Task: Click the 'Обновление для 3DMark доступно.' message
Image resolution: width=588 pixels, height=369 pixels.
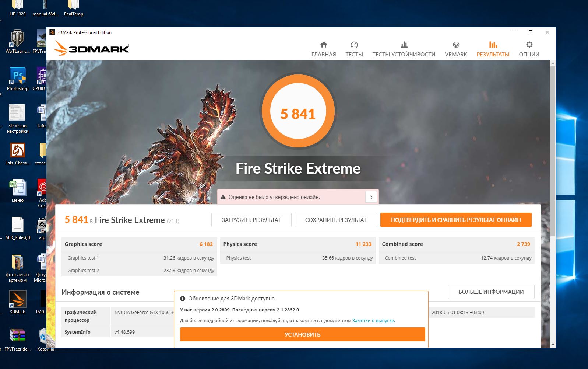Action: pos(232,299)
